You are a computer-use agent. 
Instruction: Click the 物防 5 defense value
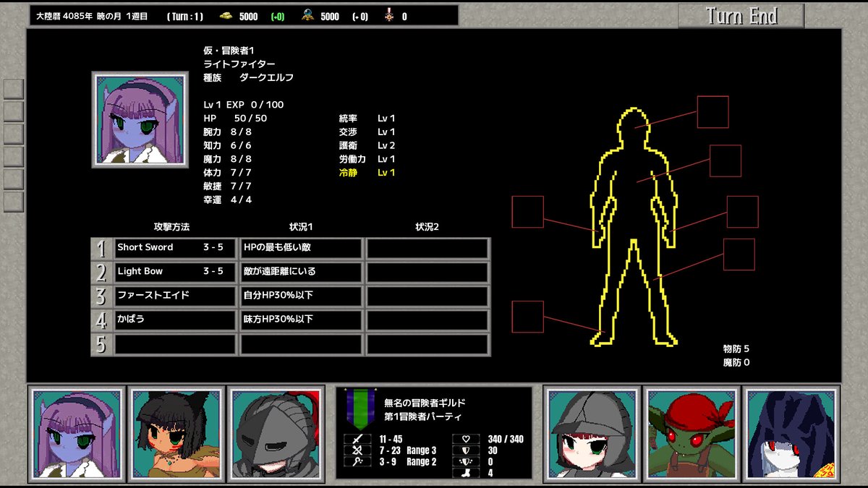pyautogui.click(x=736, y=348)
